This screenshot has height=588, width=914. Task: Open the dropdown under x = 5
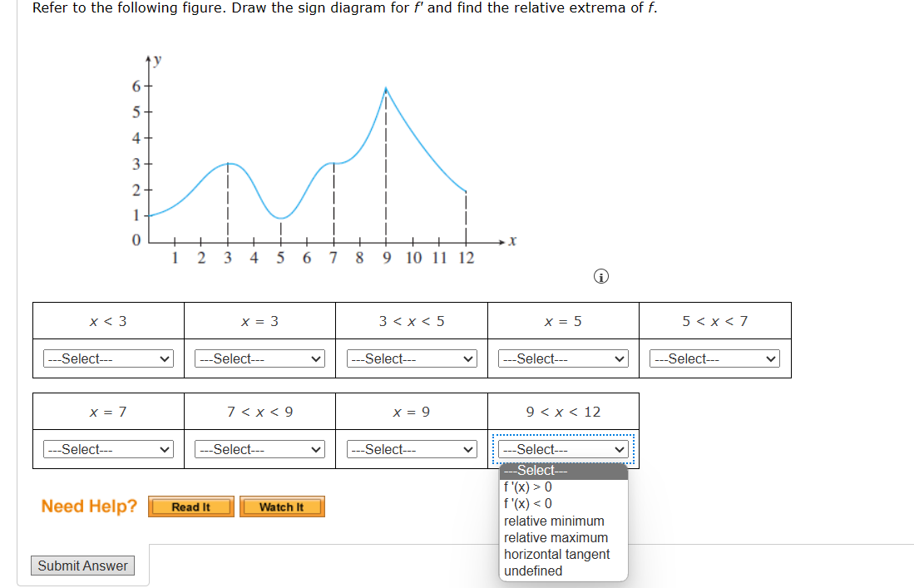tap(562, 358)
